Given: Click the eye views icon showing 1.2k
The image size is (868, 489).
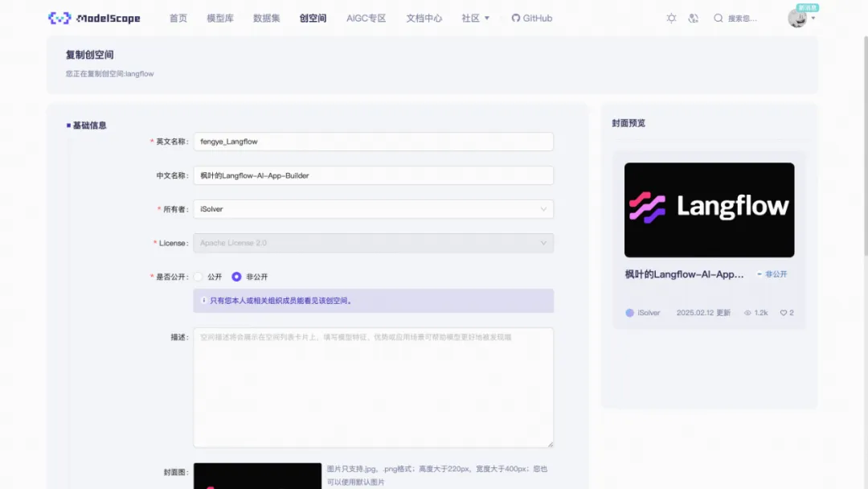Looking at the screenshot, I should click(x=747, y=313).
